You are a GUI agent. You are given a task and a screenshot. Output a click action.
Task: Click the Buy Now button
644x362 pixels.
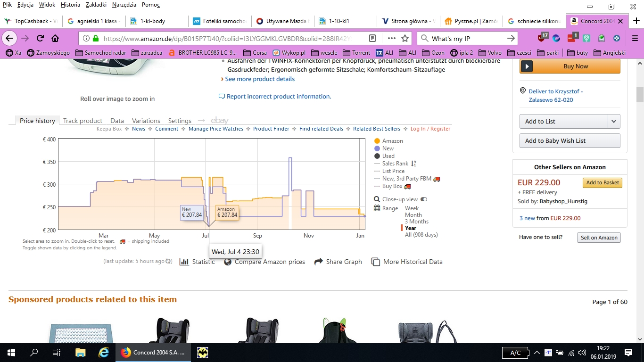(570, 66)
